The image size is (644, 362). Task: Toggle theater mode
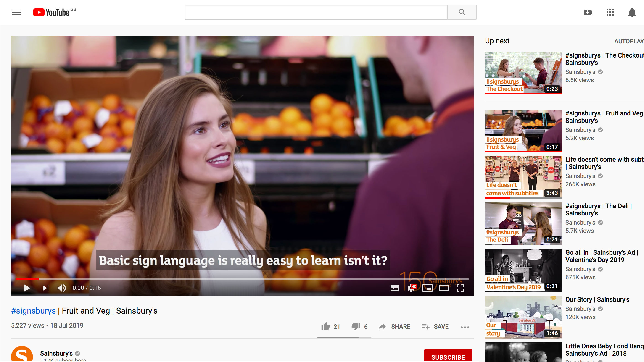[x=444, y=288]
